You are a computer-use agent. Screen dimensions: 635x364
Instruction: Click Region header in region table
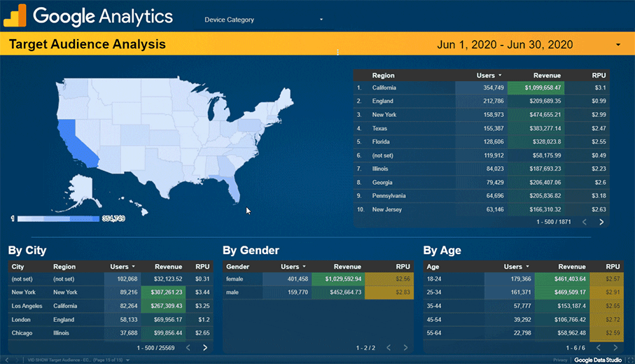383,76
